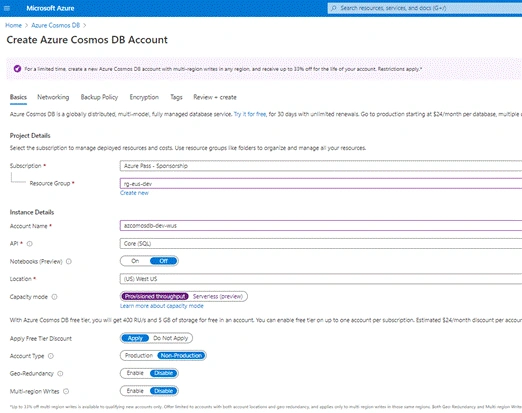Click the Account Type info icon
522x413 pixels.
[51, 356]
